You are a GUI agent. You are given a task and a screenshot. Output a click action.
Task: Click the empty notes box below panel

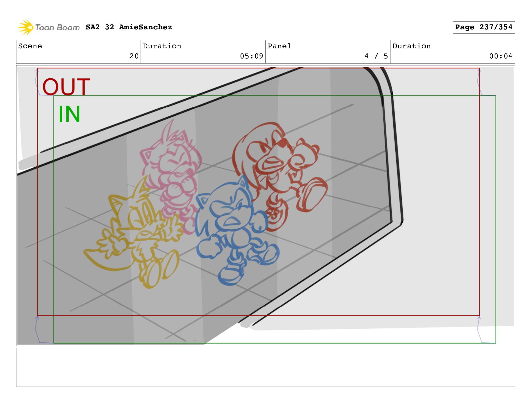pyautogui.click(x=265, y=367)
